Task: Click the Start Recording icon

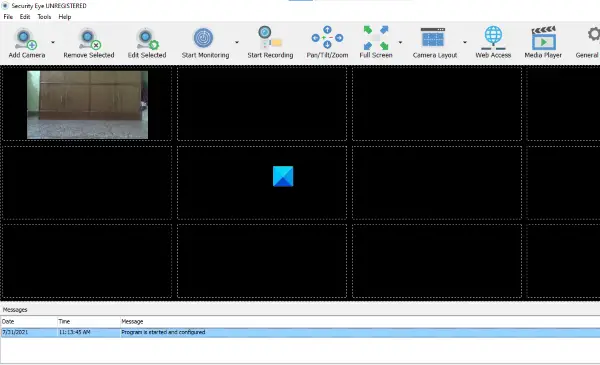Action: [x=270, y=42]
